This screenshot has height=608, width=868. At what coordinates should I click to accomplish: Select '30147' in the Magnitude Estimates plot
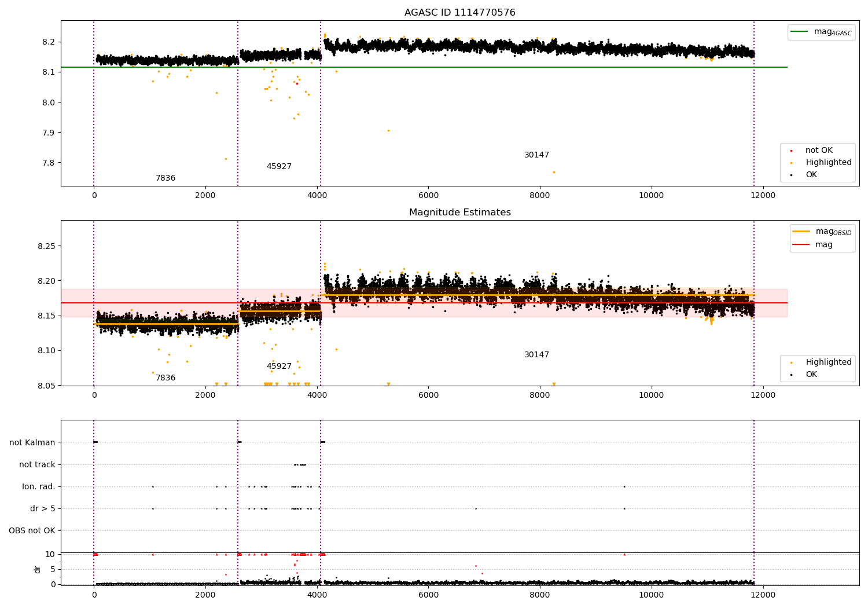point(536,355)
